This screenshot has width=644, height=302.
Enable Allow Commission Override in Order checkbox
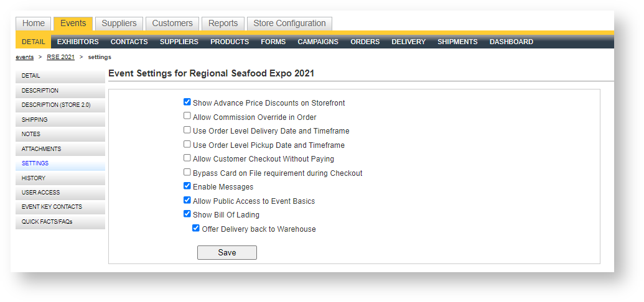[x=187, y=116]
